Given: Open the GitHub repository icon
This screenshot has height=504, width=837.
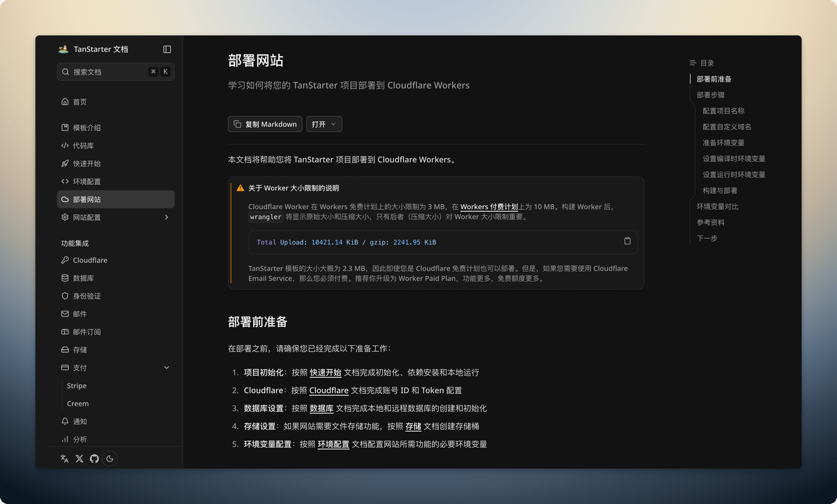Looking at the screenshot, I should pos(94,459).
